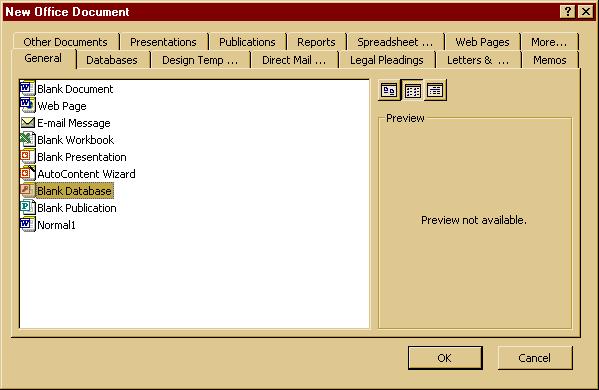The width and height of the screenshot is (599, 390).
Task: Open the Design Temp tab
Action: [200, 60]
